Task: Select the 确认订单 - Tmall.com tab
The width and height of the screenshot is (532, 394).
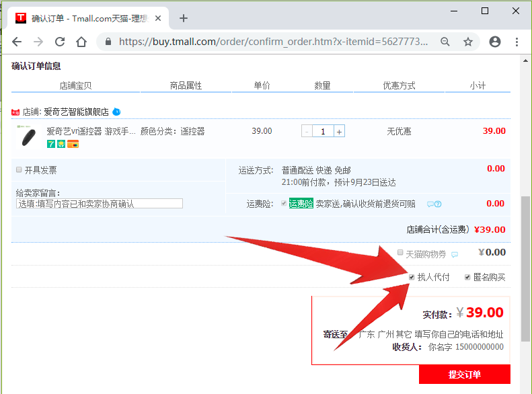Action: [x=89, y=18]
